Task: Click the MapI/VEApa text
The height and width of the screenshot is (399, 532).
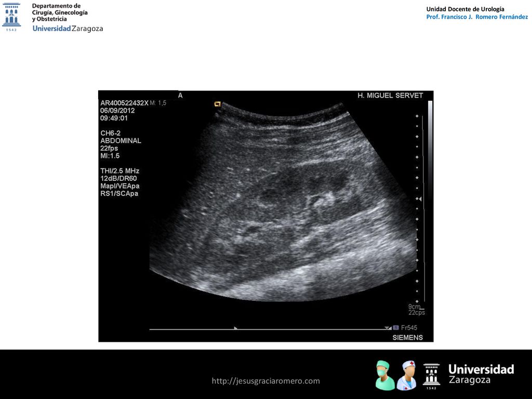Action: click(120, 187)
